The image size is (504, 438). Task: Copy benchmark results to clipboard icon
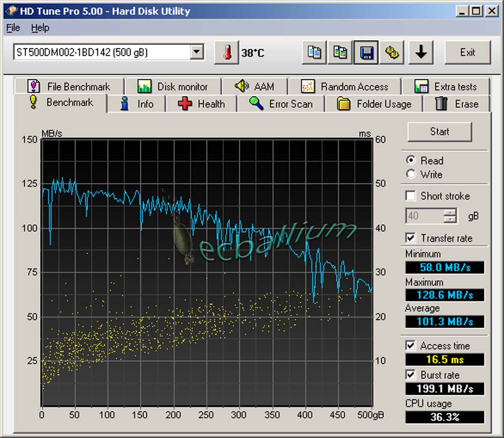tap(314, 53)
